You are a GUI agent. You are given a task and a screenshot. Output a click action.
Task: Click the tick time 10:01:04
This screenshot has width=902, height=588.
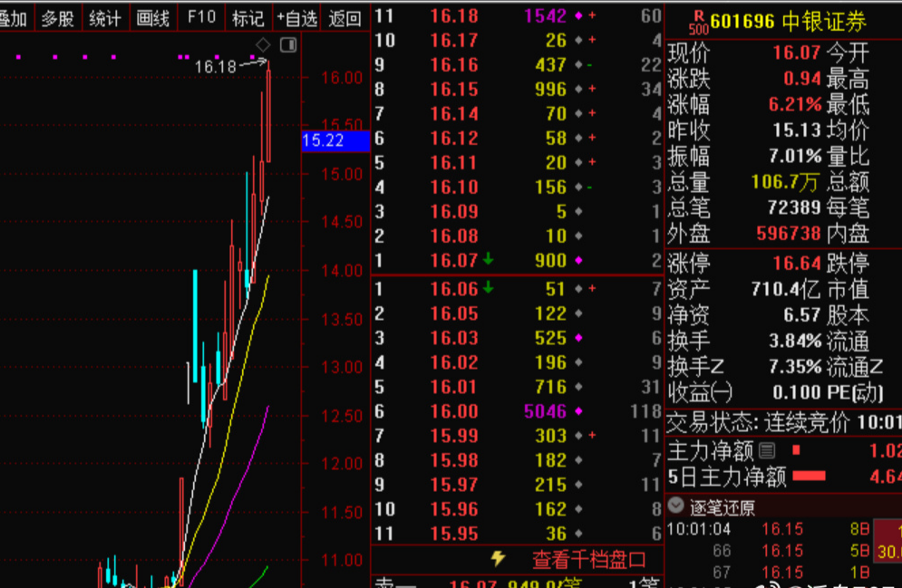click(698, 529)
